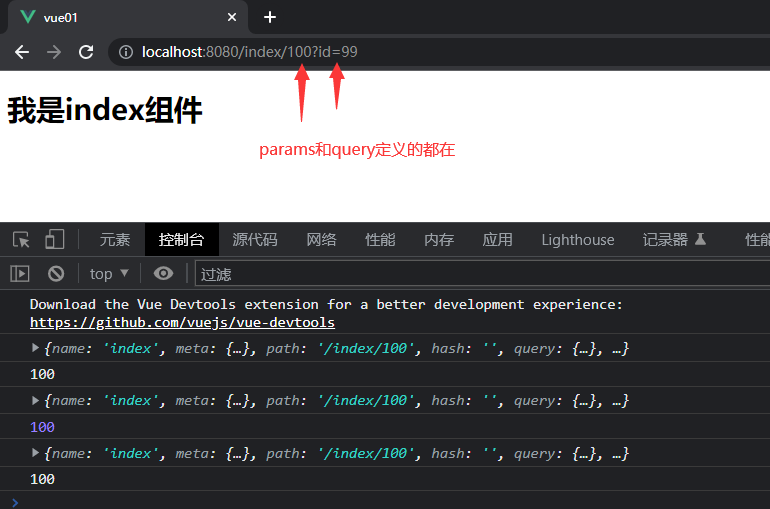Click the browser back arrow
The height and width of the screenshot is (509, 770).
click(x=22, y=52)
